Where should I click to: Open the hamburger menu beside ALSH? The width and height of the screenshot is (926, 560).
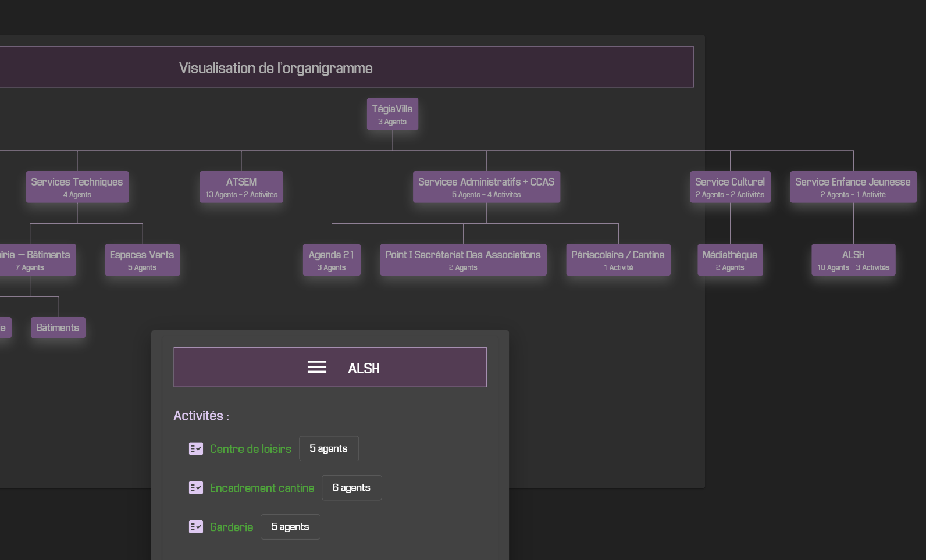click(x=317, y=367)
